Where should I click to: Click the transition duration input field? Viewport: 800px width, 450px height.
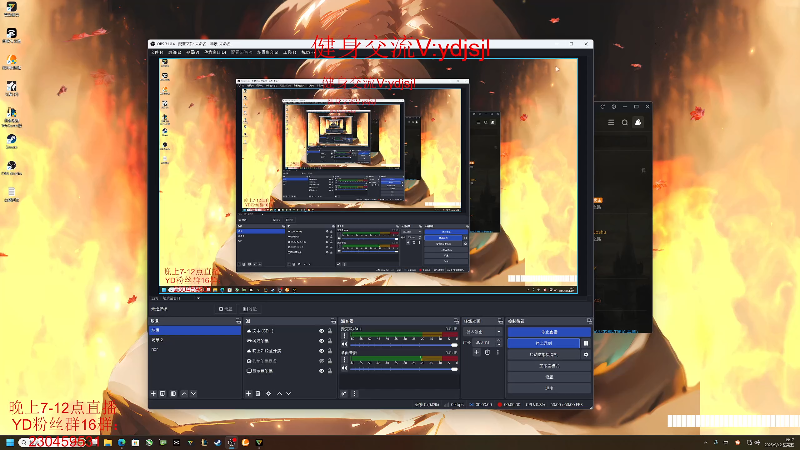coord(485,342)
